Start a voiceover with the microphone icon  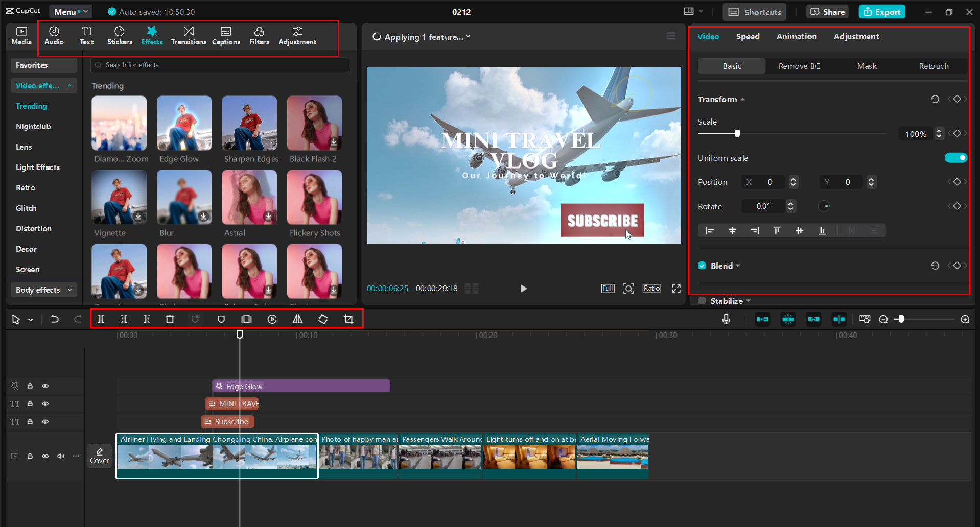click(x=726, y=319)
